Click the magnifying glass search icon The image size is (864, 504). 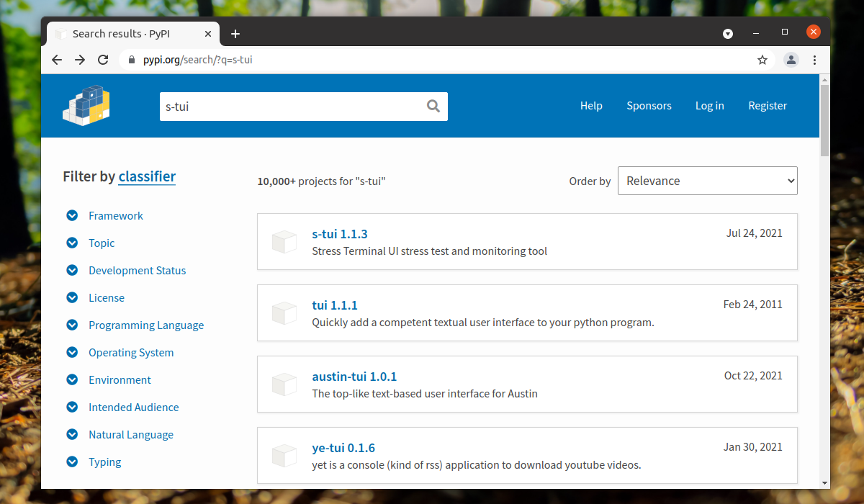pyautogui.click(x=433, y=106)
